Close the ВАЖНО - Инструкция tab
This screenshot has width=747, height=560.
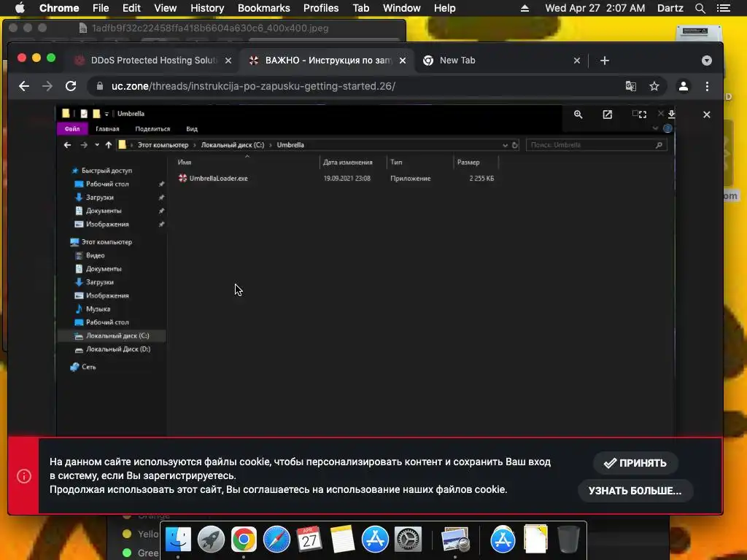403,61
